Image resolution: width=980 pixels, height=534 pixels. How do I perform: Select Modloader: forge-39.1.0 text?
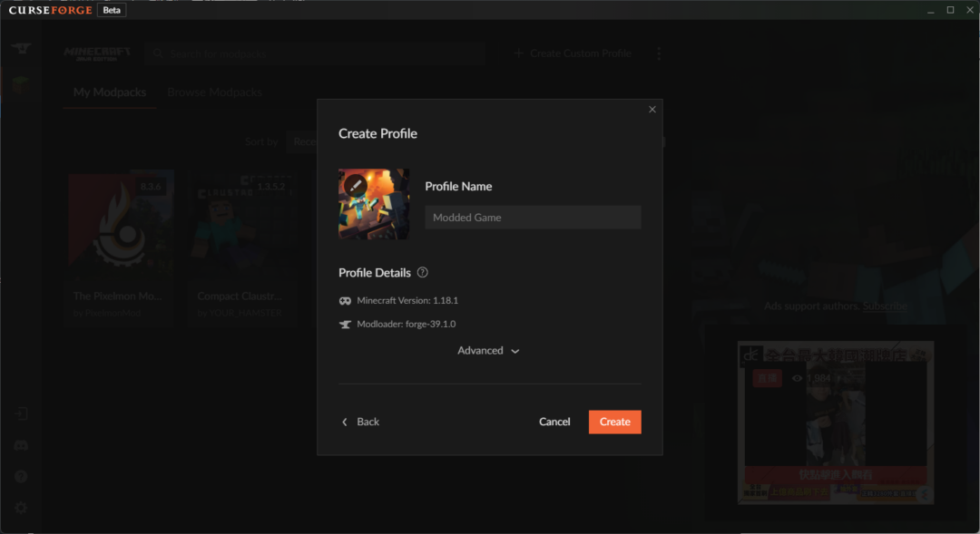(x=407, y=325)
